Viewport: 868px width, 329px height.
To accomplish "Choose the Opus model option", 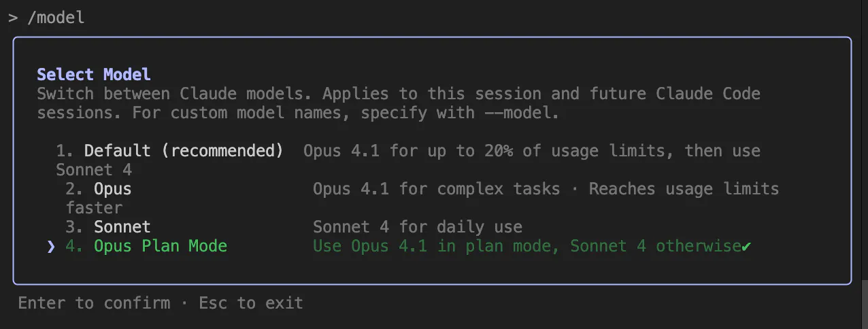I will 112,188.
